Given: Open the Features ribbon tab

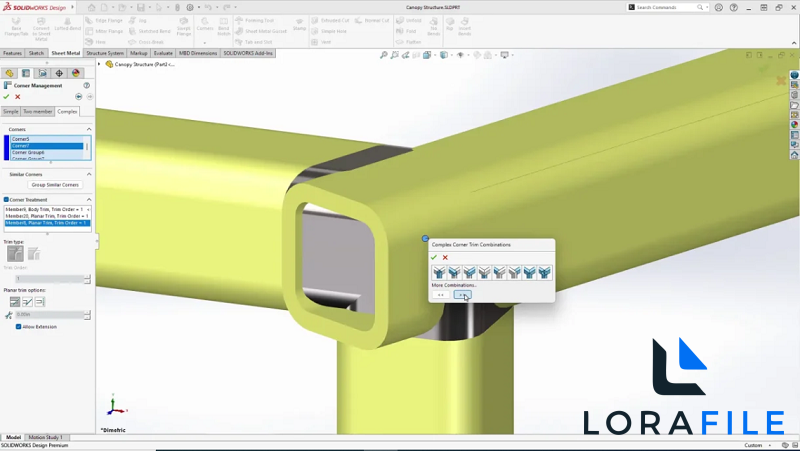Looking at the screenshot, I should [x=12, y=53].
